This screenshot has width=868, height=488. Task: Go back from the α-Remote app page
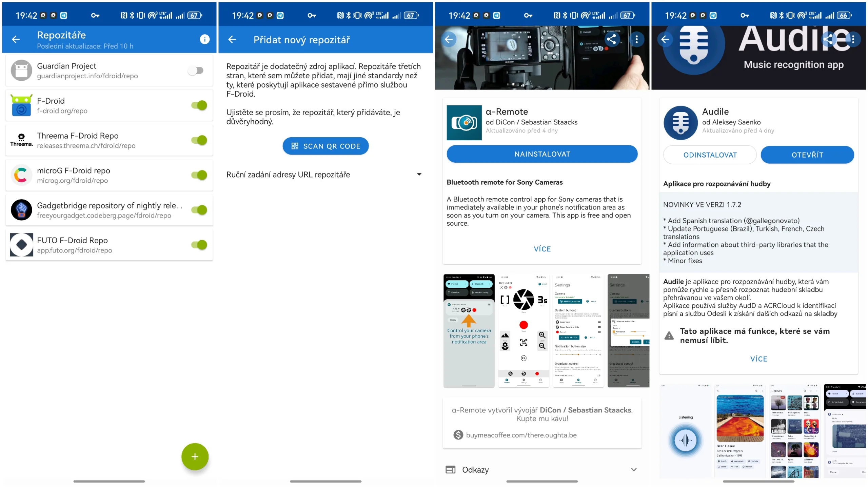449,39
